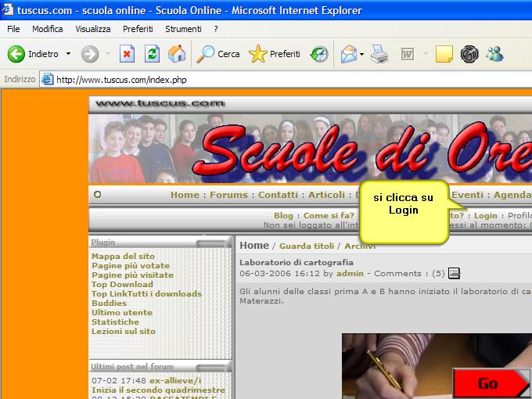Click the Eventi navigation link
The height and width of the screenshot is (399, 532).
[x=467, y=195]
